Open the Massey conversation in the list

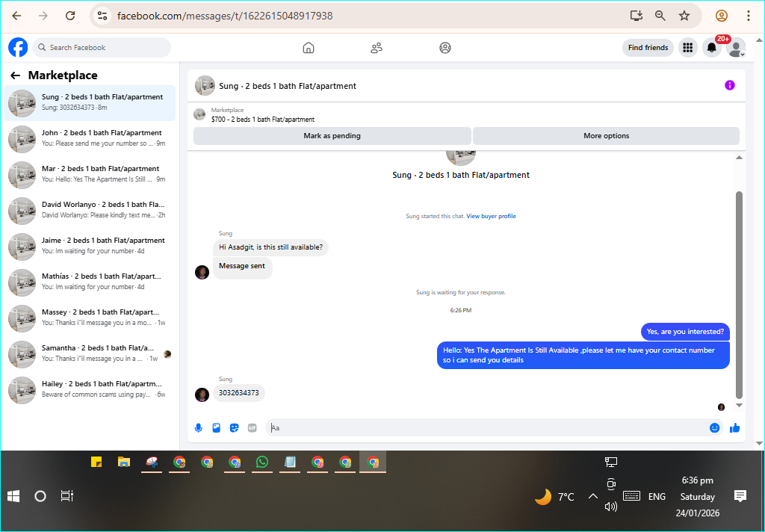tap(90, 318)
